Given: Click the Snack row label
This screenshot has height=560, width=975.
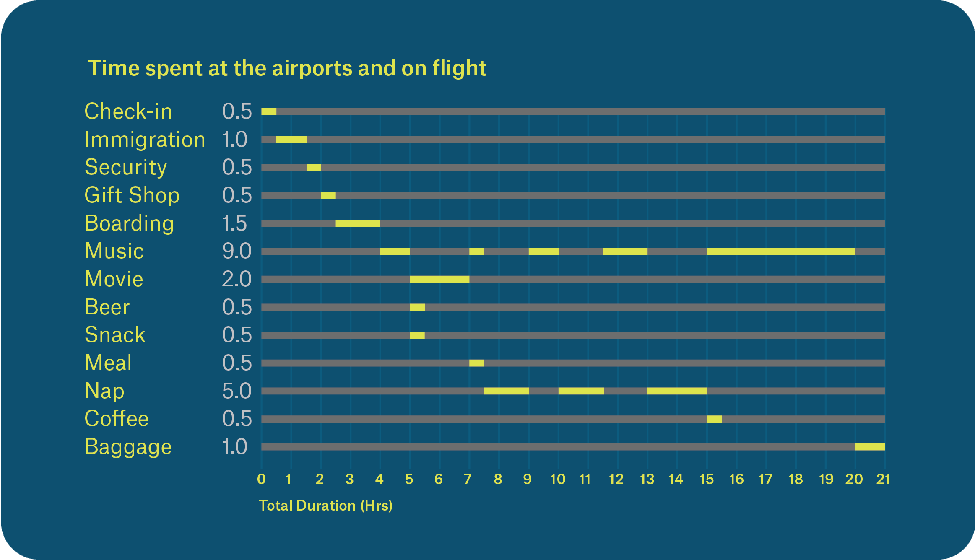Looking at the screenshot, I should coord(115,335).
